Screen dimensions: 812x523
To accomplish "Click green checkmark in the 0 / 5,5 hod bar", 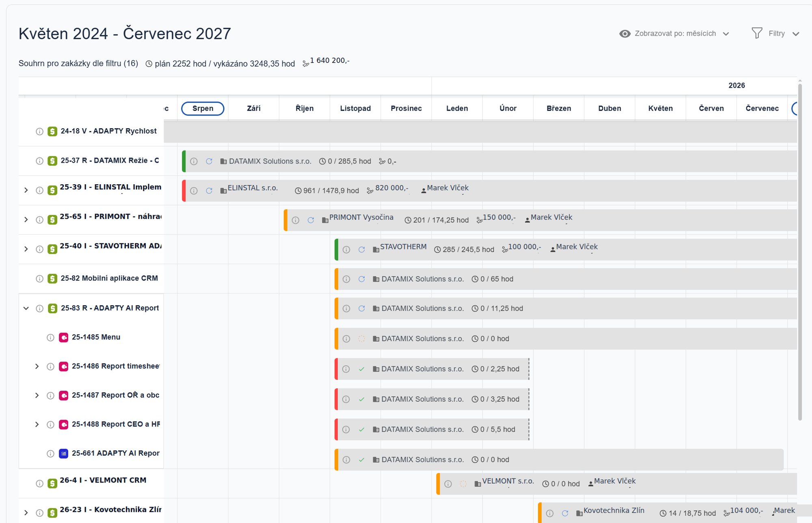I will pos(362,430).
